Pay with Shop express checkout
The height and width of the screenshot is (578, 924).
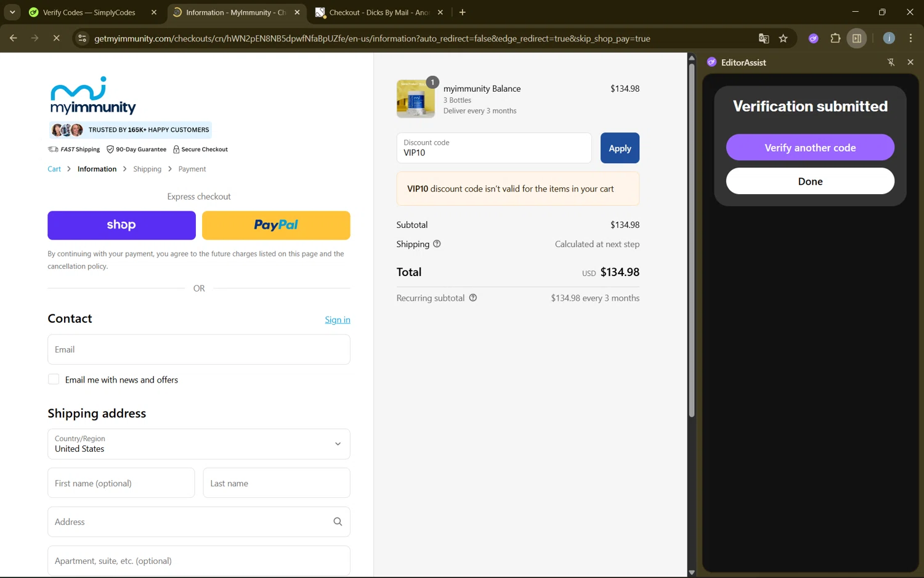pos(121,226)
